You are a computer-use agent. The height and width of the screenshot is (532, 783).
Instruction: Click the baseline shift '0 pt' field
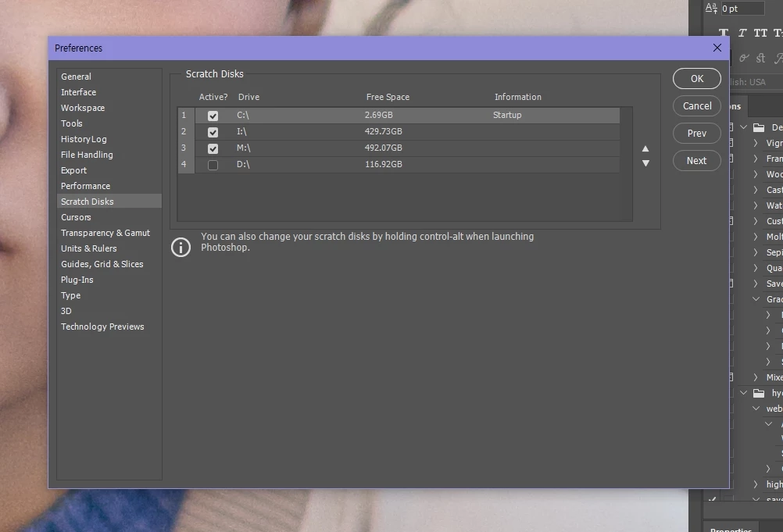point(742,9)
